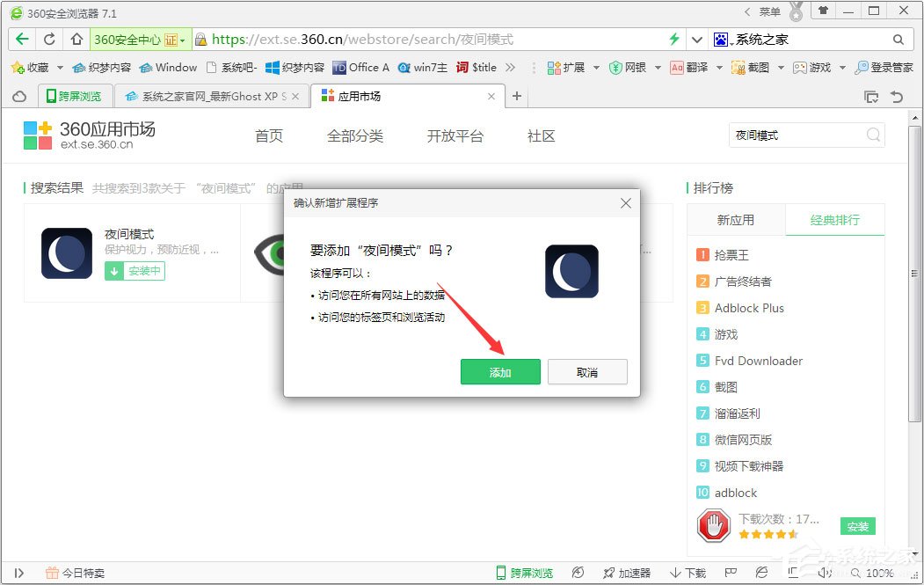
Task: Click 取消 to cancel adding extension
Action: point(587,372)
